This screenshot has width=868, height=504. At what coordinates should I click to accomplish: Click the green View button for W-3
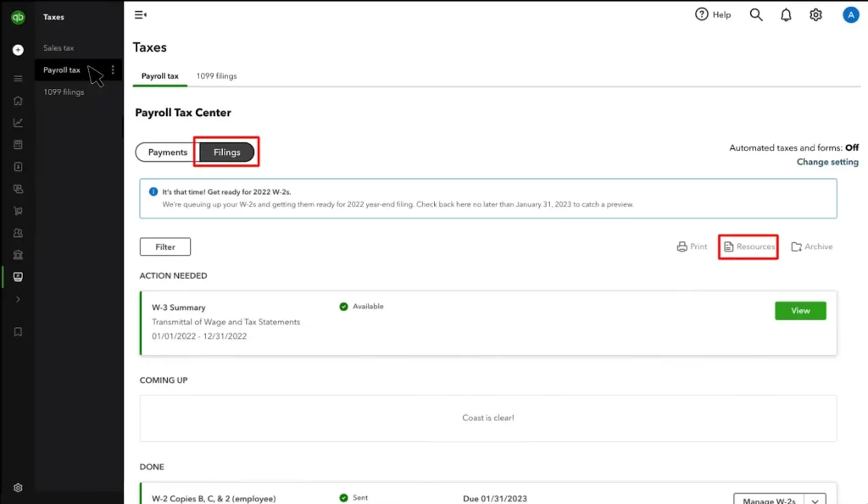pyautogui.click(x=800, y=311)
